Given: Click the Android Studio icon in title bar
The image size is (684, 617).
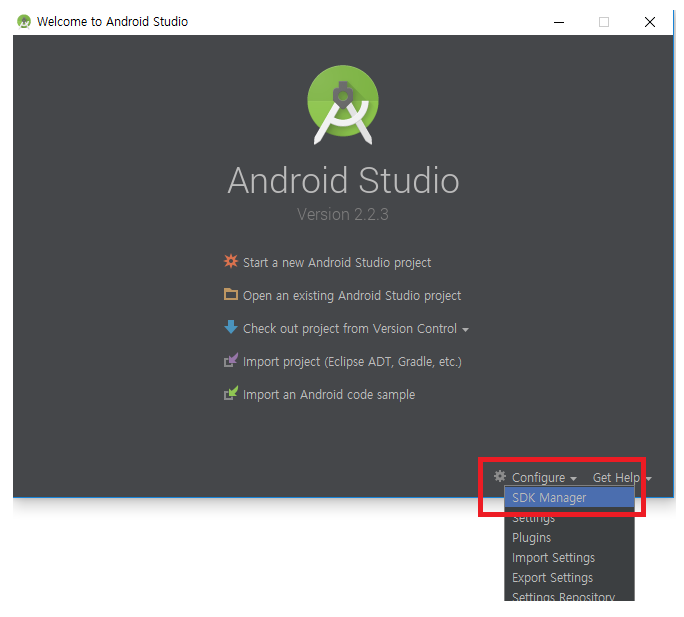Looking at the screenshot, I should [x=24, y=21].
